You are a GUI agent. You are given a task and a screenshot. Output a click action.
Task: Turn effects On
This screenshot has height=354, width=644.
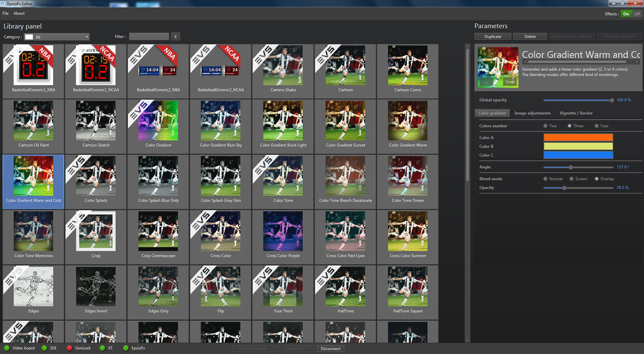tap(626, 14)
